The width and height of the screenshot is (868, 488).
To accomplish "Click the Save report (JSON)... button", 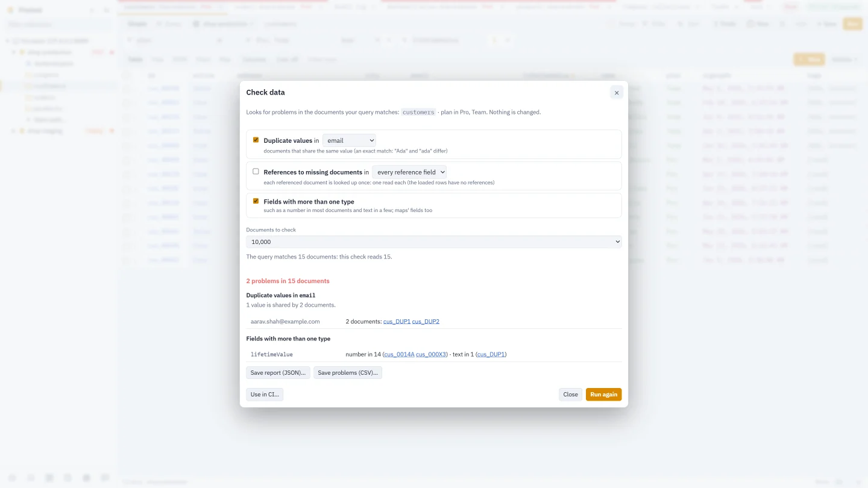I will click(x=278, y=373).
